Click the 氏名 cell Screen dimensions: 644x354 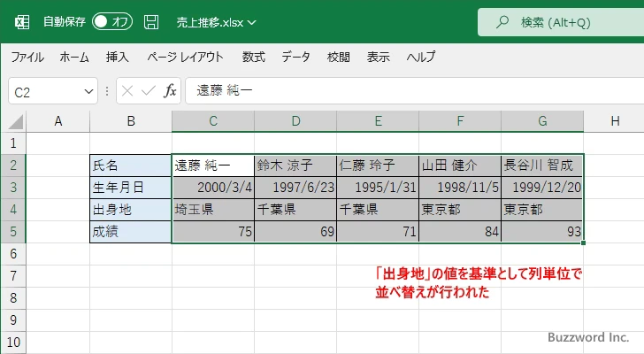click(x=131, y=165)
